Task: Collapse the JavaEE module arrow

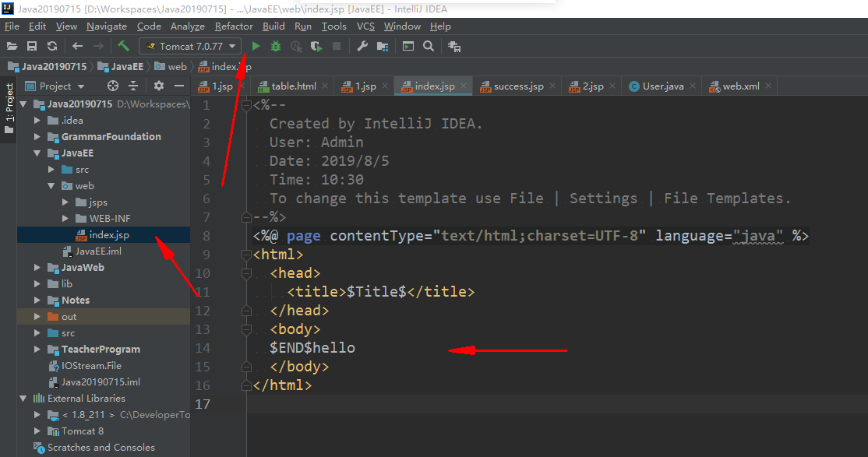Action: (37, 153)
